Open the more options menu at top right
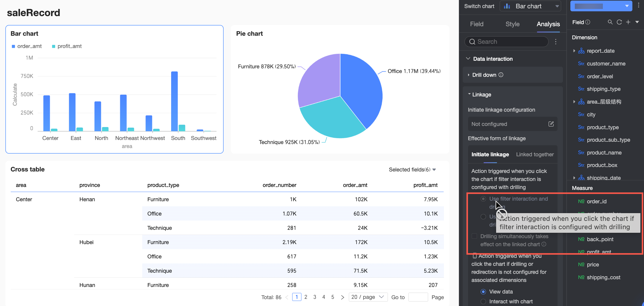Viewport: 644px width, 306px height. click(638, 5)
